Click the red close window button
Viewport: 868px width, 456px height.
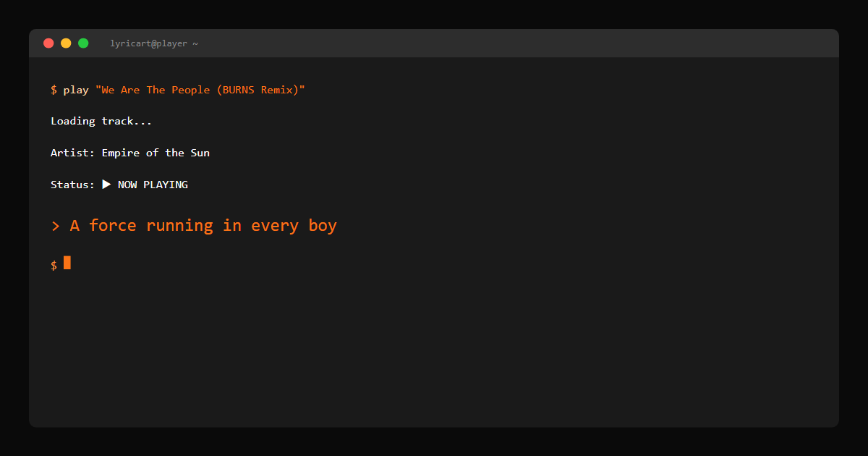48,43
